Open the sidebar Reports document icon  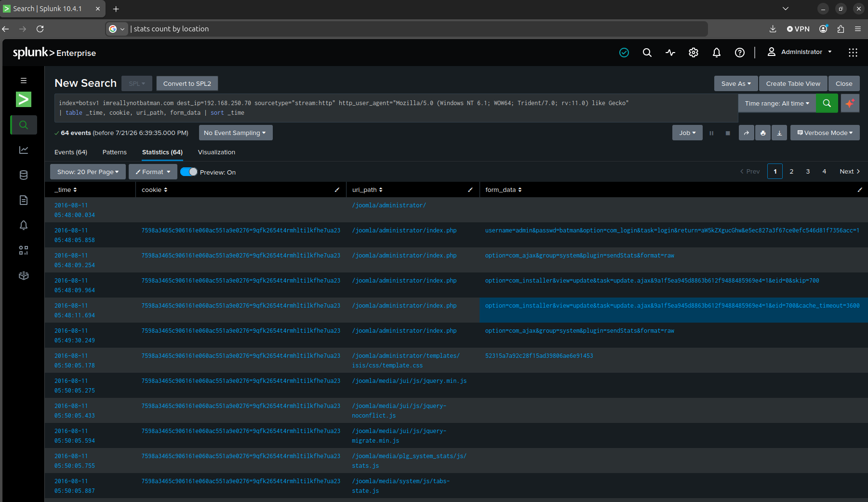(x=23, y=200)
